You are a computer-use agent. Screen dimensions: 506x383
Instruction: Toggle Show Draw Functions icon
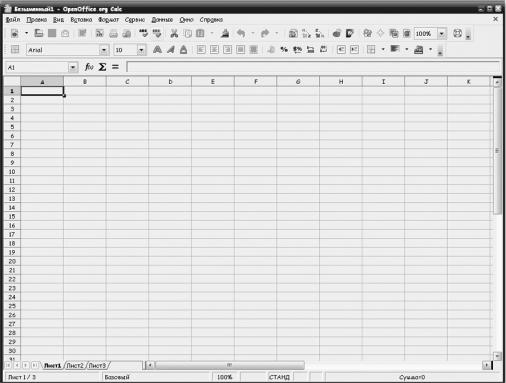350,33
